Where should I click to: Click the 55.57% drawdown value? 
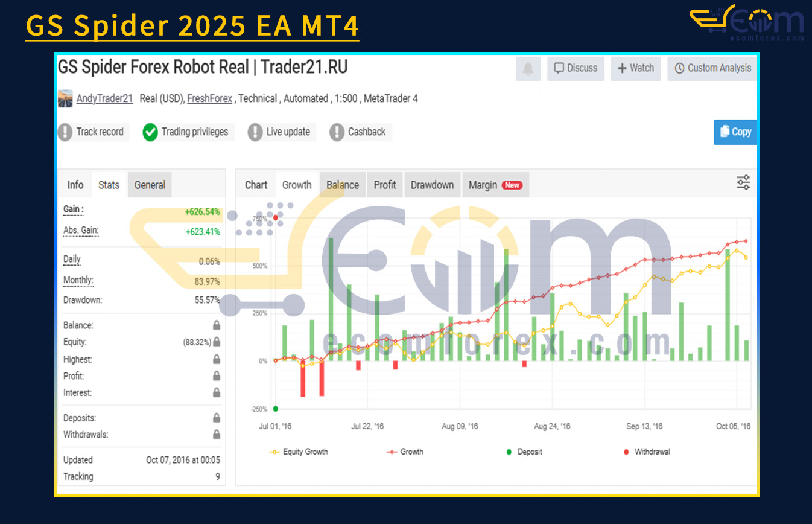[208, 300]
